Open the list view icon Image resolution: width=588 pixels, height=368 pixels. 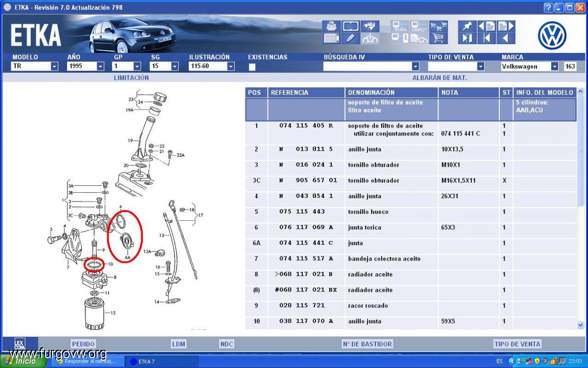332,38
